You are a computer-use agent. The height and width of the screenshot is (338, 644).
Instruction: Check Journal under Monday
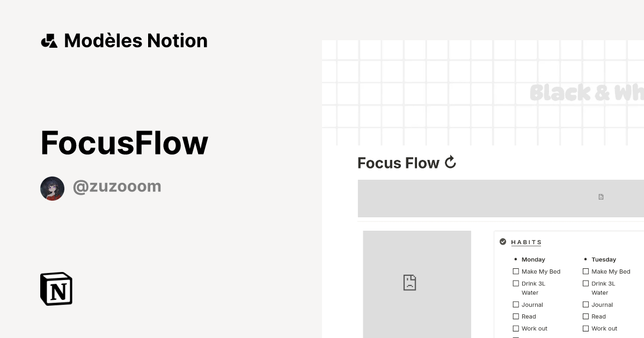pos(516,304)
